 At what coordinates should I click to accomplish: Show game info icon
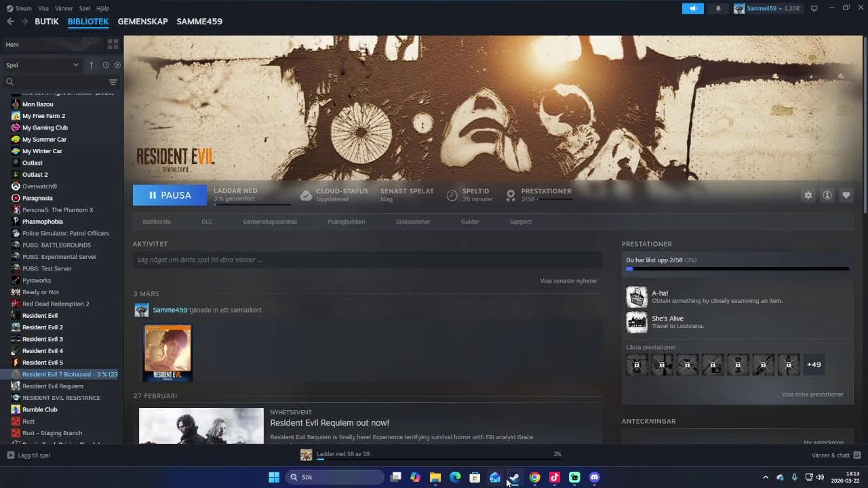(x=827, y=195)
